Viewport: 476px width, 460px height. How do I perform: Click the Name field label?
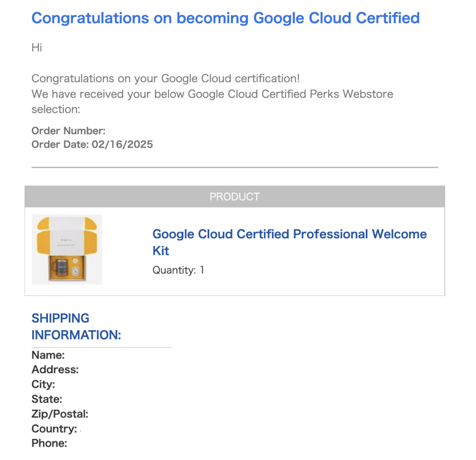[x=48, y=355]
